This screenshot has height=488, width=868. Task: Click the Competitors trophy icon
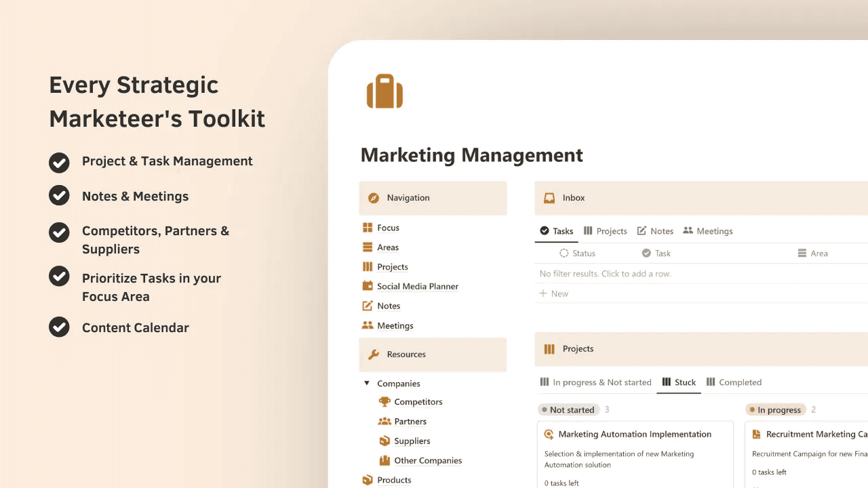pos(384,402)
